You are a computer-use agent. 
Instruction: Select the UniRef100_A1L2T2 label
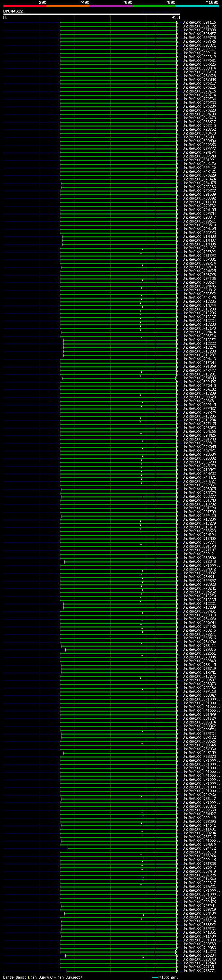tap(199, 952)
